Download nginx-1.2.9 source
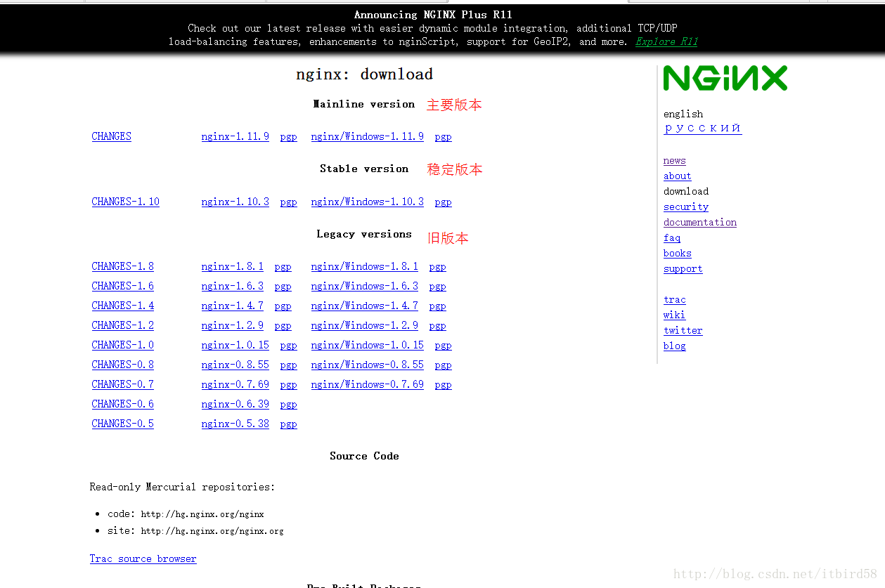This screenshot has height=588, width=885. (232, 325)
